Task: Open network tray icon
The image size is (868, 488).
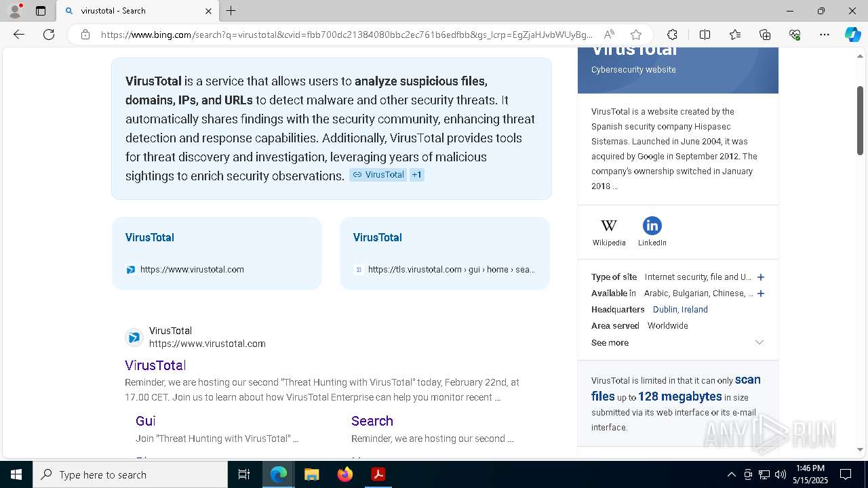Action: point(764,474)
